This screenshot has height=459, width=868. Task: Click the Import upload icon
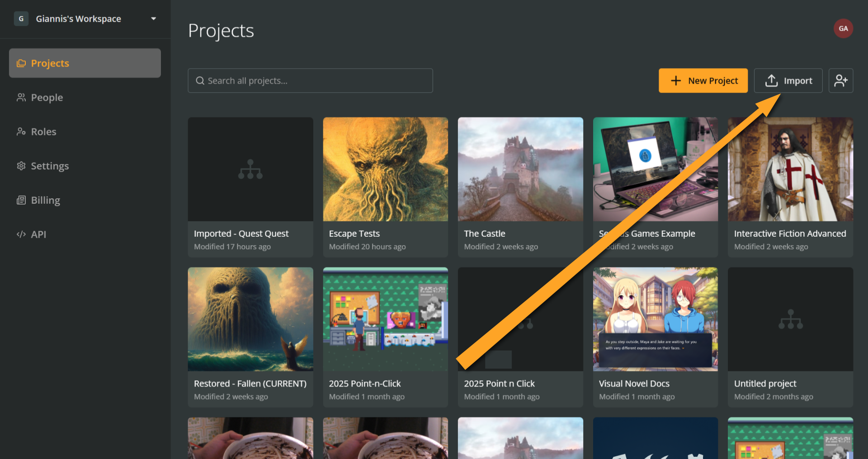(x=771, y=80)
